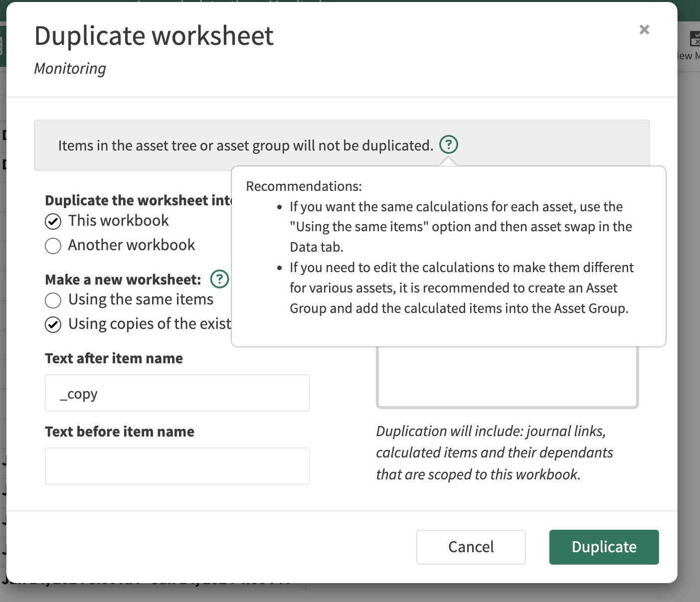Click help icon beside asset tree notice
Image resolution: width=700 pixels, height=602 pixels.
coord(448,145)
